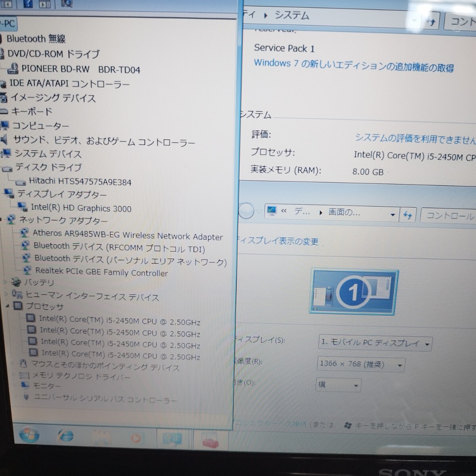Click the link for Windows 7 new edition features
The width and height of the screenshot is (476, 476).
[354, 66]
